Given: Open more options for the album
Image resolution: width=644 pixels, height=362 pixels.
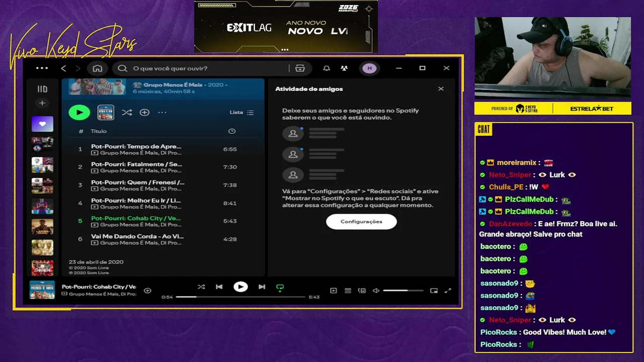Looking at the screenshot, I should (162, 113).
